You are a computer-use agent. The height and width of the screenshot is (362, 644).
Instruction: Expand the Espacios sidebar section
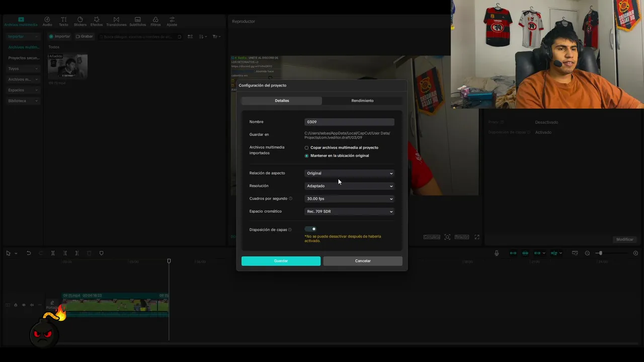23,90
